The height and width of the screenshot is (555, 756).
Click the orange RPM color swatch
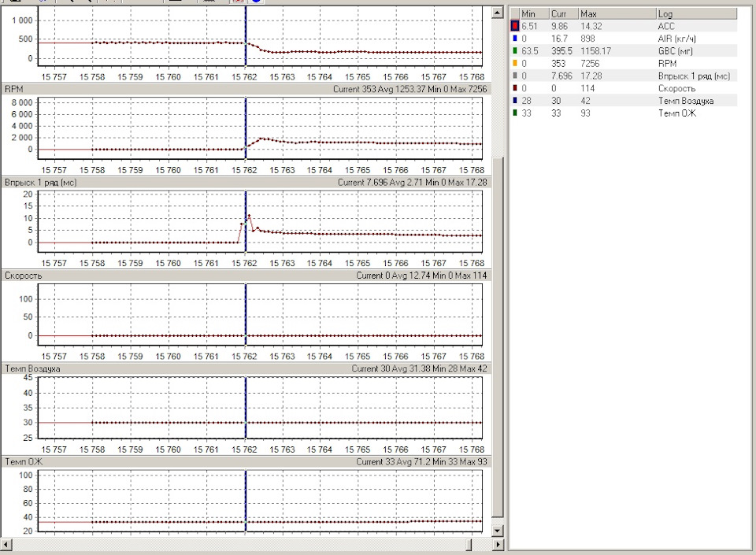[x=514, y=64]
